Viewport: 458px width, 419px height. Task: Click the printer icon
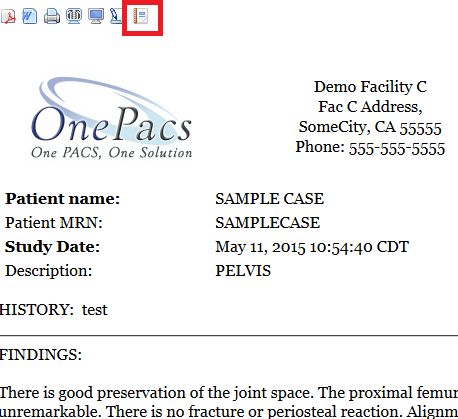click(x=52, y=16)
